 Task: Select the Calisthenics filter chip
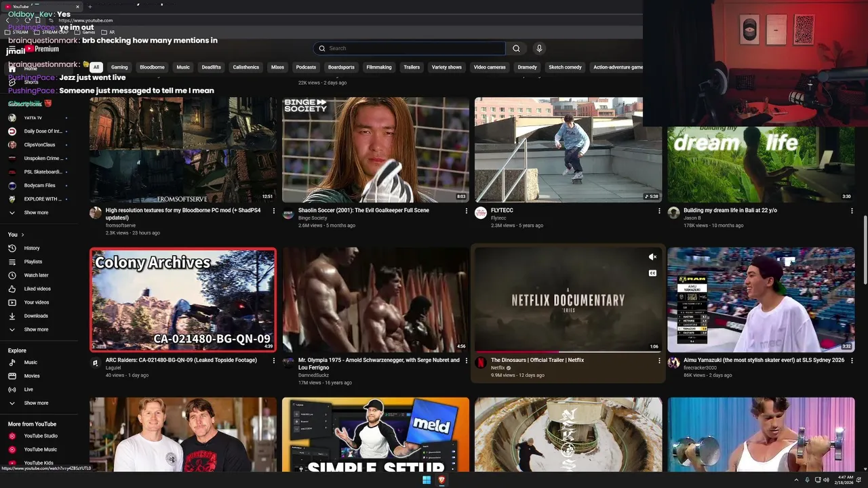[246, 67]
